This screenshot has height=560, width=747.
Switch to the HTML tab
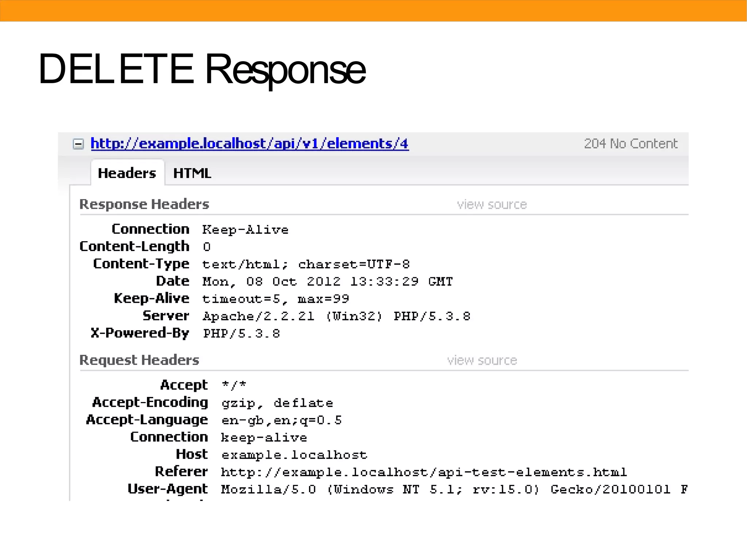coord(192,173)
